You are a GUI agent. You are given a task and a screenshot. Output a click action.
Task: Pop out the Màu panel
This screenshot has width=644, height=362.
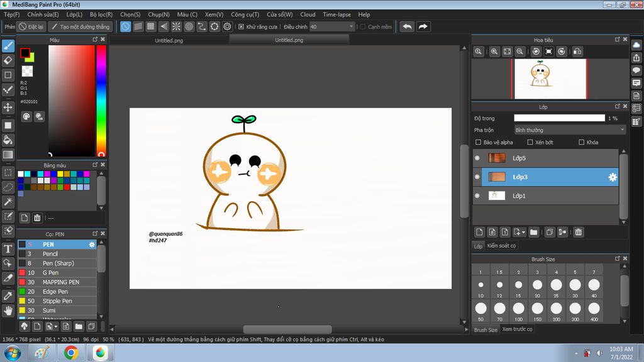coord(95,40)
